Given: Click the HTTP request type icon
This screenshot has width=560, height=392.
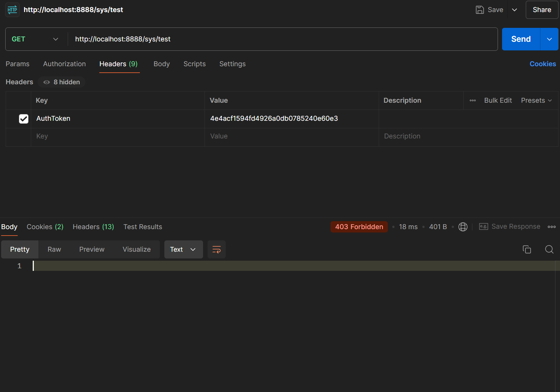Looking at the screenshot, I should [12, 10].
